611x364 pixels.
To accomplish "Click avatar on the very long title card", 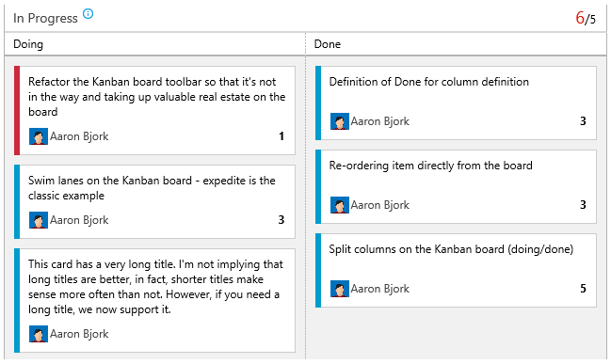I will [x=39, y=334].
